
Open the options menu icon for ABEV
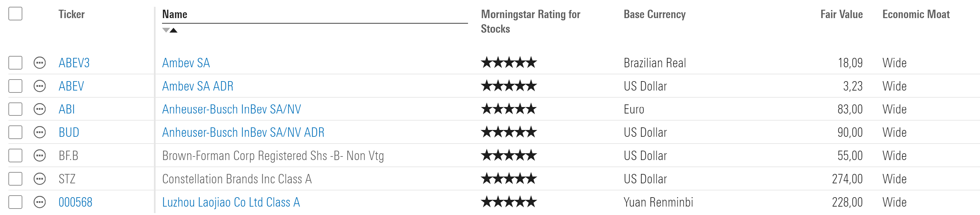click(x=39, y=86)
